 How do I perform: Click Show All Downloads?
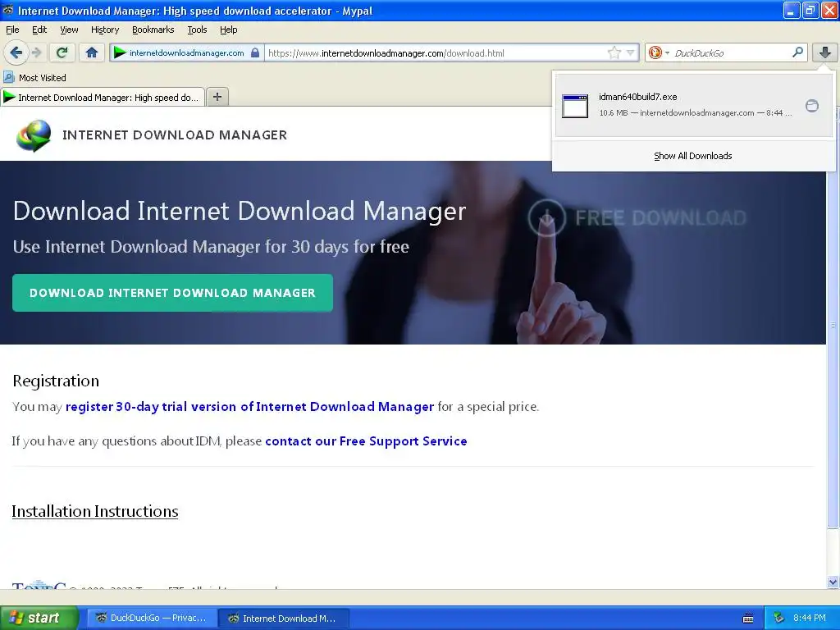tap(692, 156)
